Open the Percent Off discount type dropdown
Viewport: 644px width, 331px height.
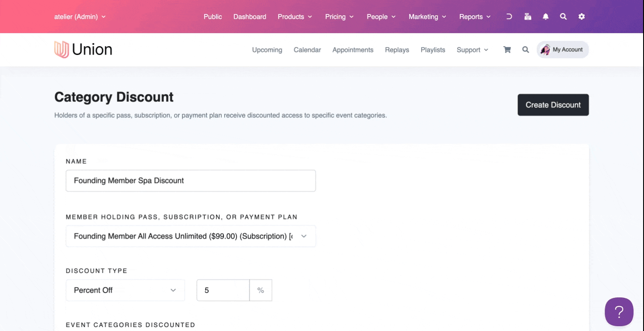tap(125, 290)
